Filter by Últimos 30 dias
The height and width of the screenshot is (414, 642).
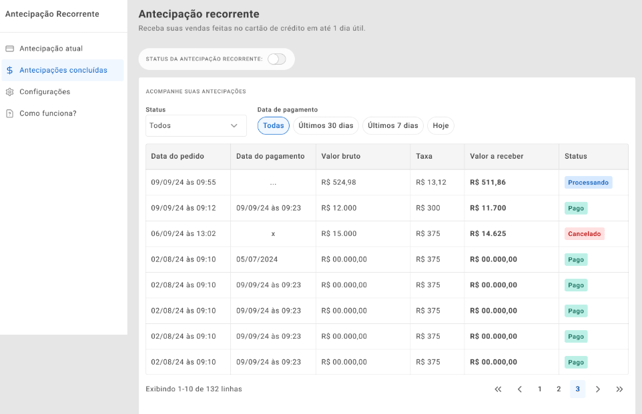click(x=326, y=126)
